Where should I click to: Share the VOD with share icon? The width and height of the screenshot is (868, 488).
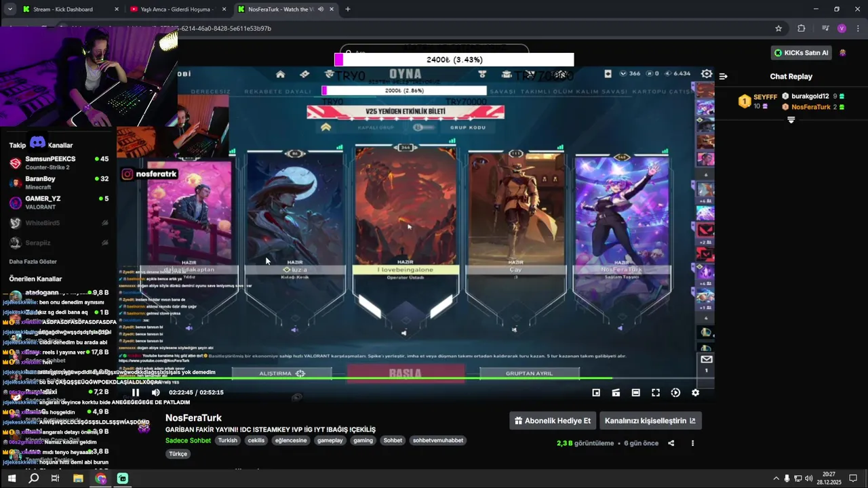coord(671,443)
